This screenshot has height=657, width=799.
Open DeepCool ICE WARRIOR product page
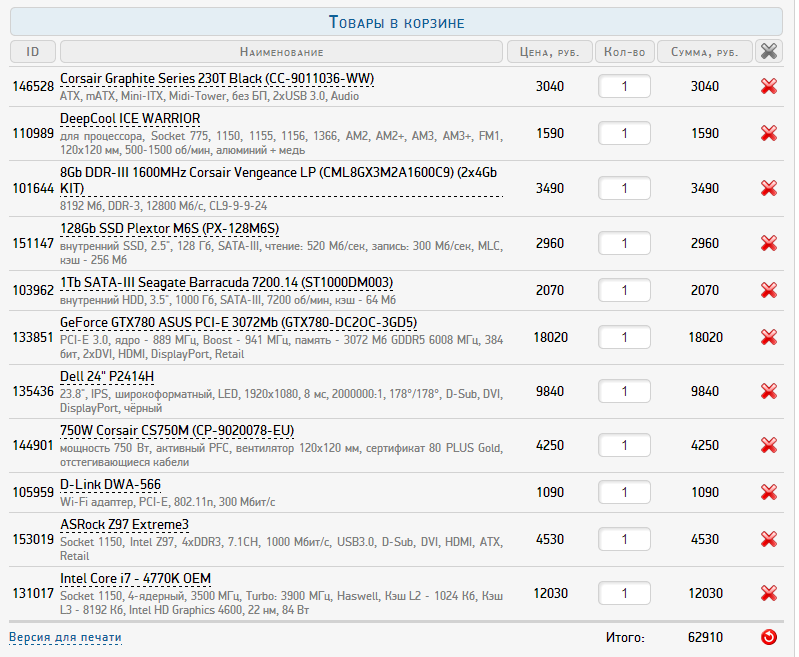130,119
